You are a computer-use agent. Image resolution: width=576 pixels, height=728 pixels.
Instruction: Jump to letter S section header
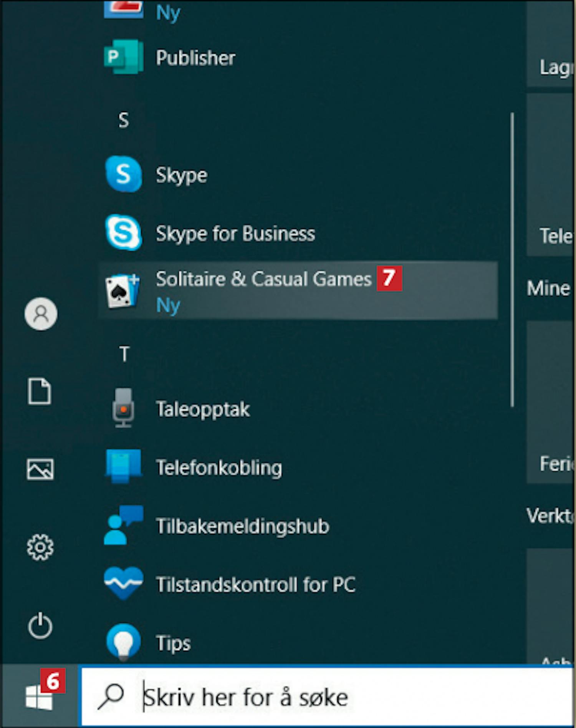pyautogui.click(x=123, y=120)
